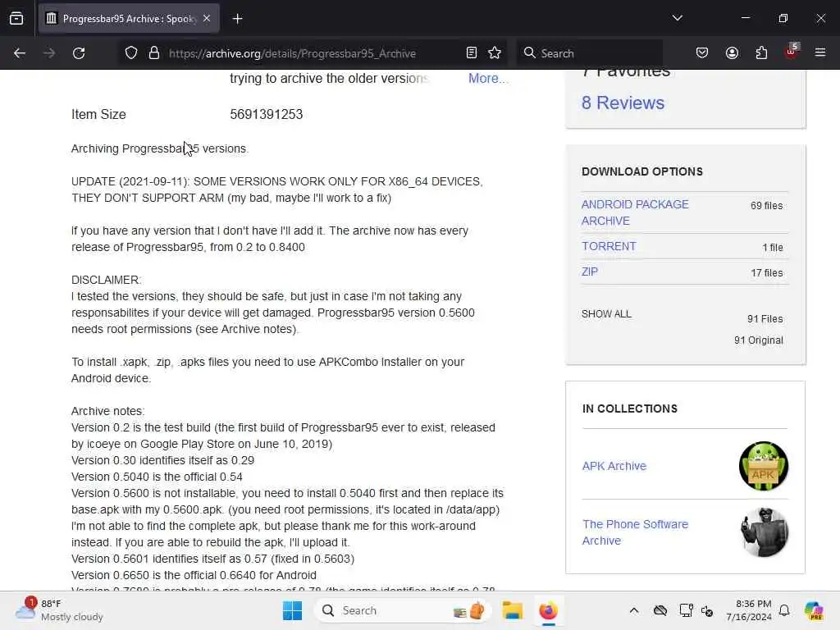Reload the current page
The image size is (840, 630).
coord(79,53)
